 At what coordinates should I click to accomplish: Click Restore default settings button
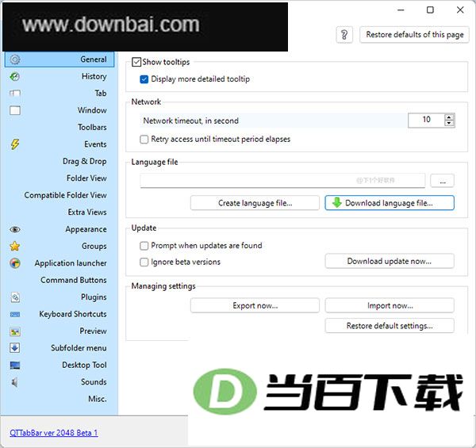coord(390,325)
